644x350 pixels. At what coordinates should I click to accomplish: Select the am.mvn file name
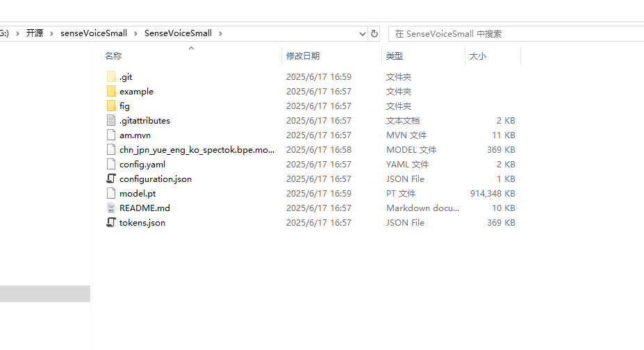coord(135,135)
